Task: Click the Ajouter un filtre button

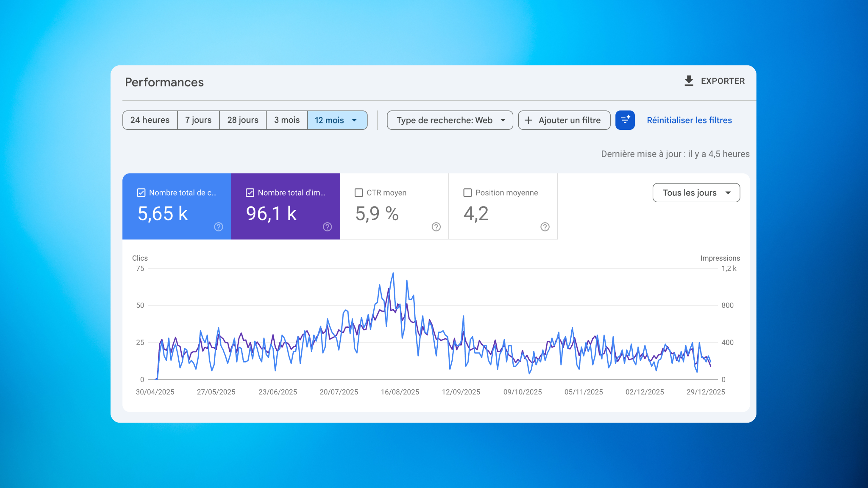Action: click(564, 120)
